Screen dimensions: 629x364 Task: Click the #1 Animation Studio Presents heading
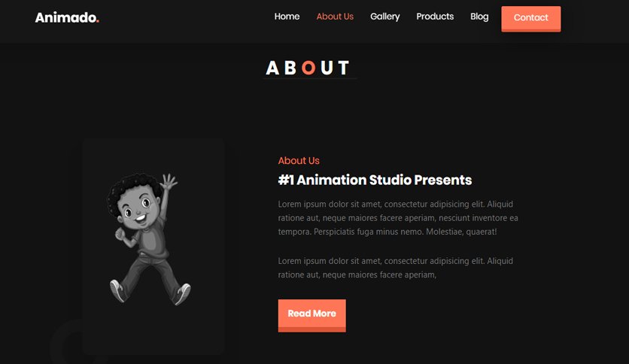[375, 180]
